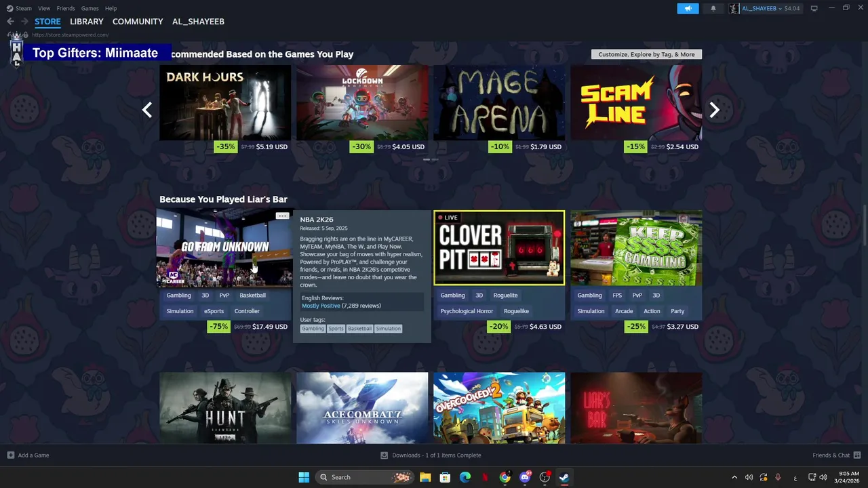Image resolution: width=868 pixels, height=488 pixels.
Task: Open the View menu
Action: 44,8
